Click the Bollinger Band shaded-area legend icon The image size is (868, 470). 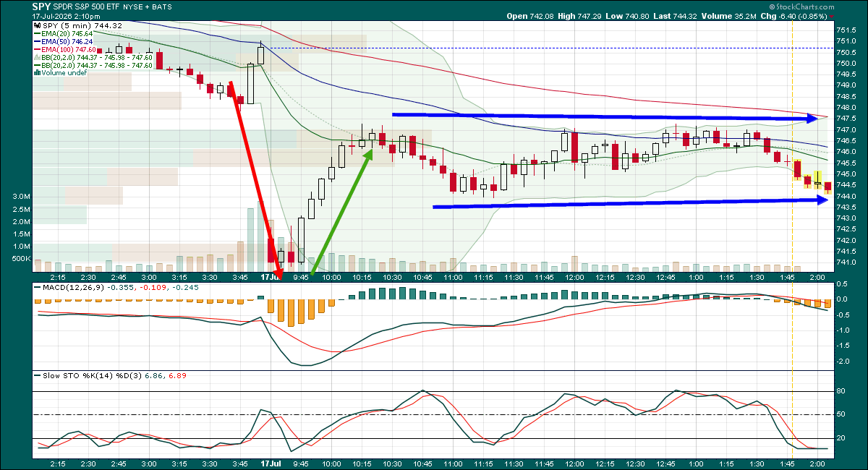point(37,57)
